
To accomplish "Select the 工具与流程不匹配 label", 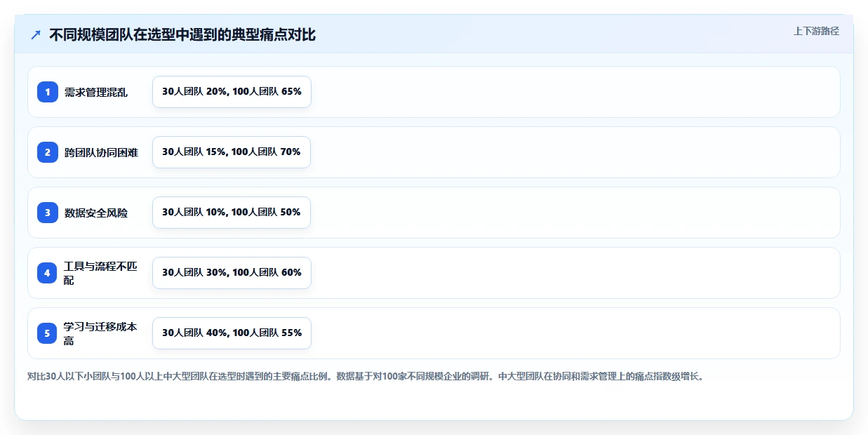I will pyautogui.click(x=100, y=273).
